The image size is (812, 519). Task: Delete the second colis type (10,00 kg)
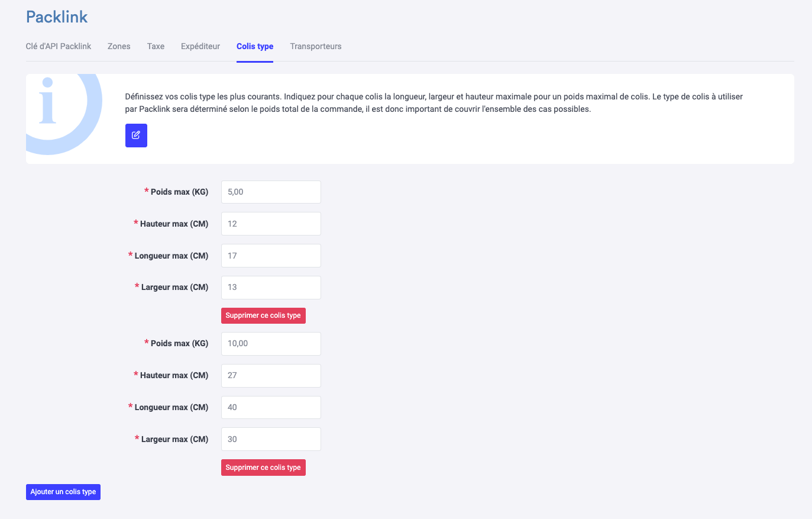tap(263, 468)
